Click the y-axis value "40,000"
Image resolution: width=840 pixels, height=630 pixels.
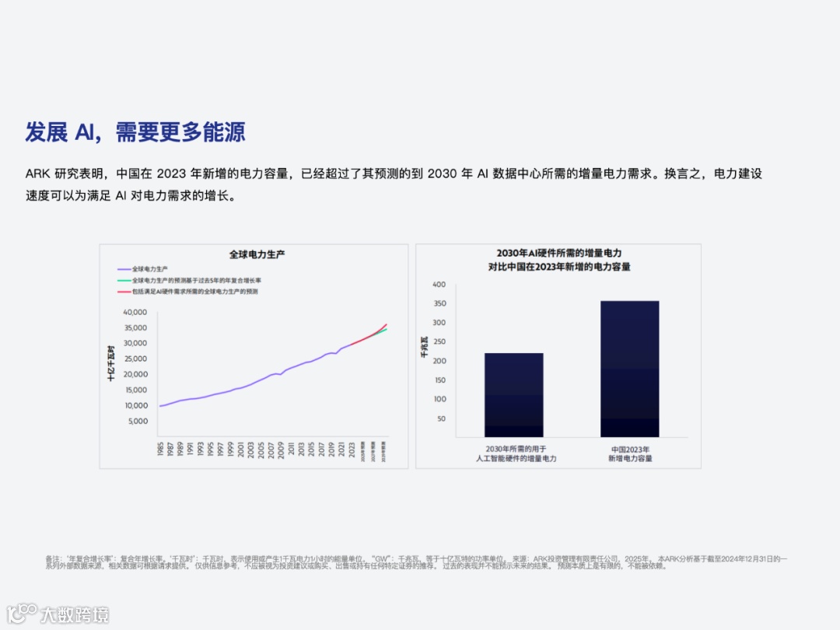point(135,312)
